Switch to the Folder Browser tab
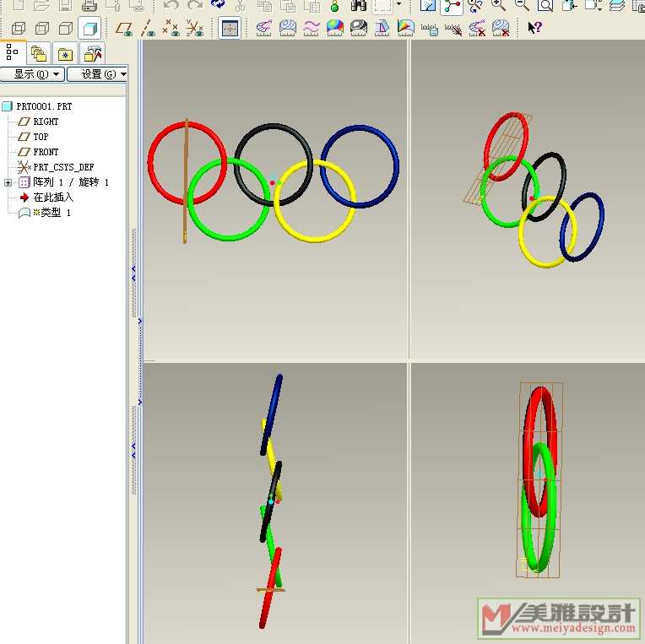 pyautogui.click(x=39, y=54)
